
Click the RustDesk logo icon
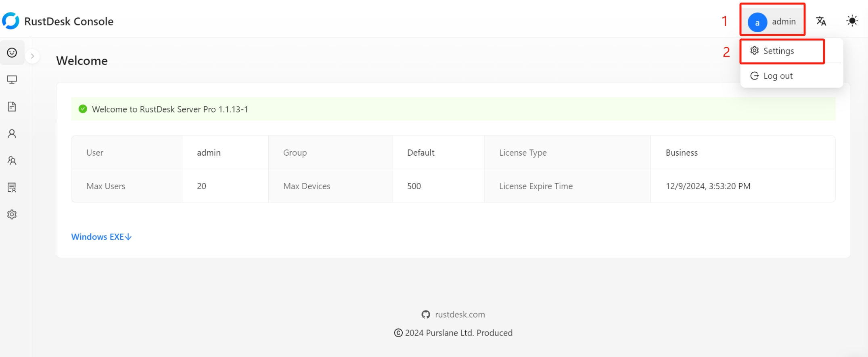(x=10, y=21)
